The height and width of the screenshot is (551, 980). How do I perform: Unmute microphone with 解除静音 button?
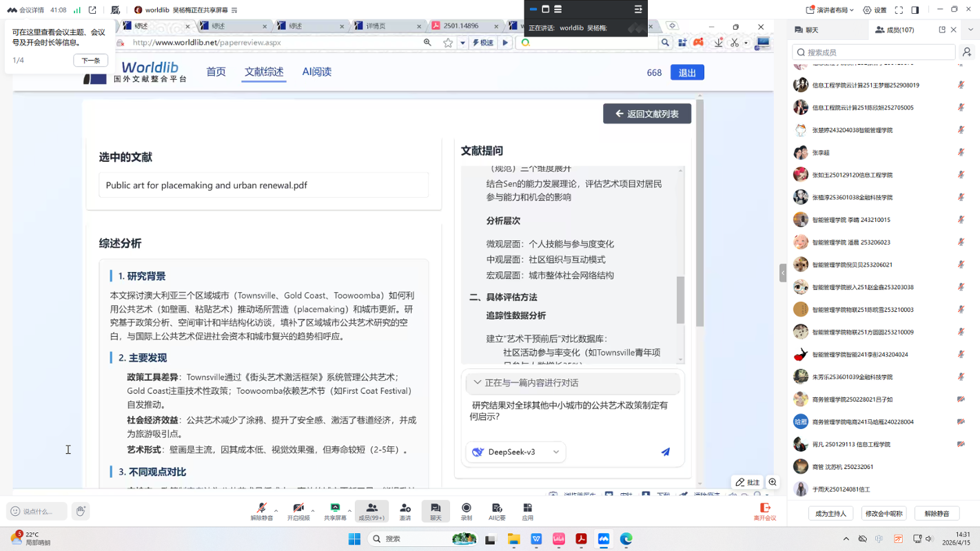click(261, 510)
